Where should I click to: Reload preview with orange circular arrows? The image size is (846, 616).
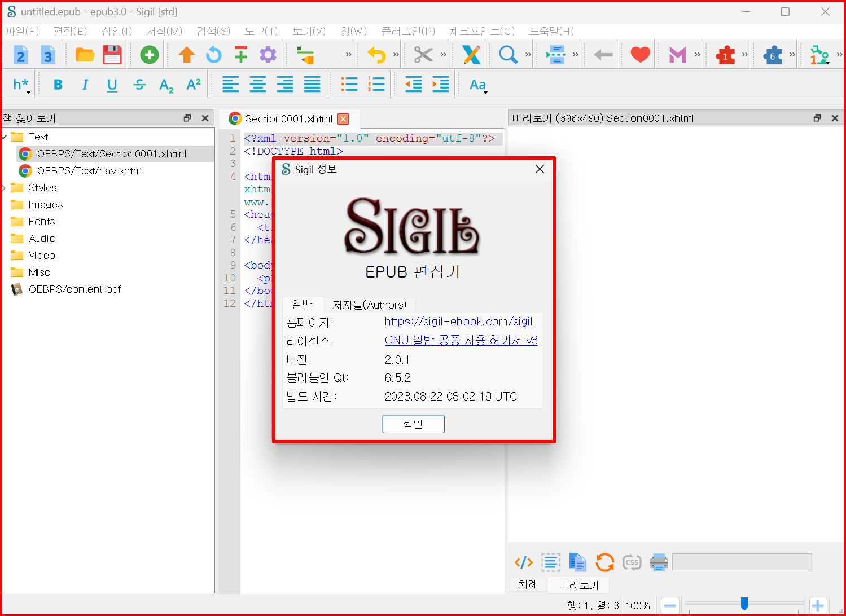(x=605, y=562)
